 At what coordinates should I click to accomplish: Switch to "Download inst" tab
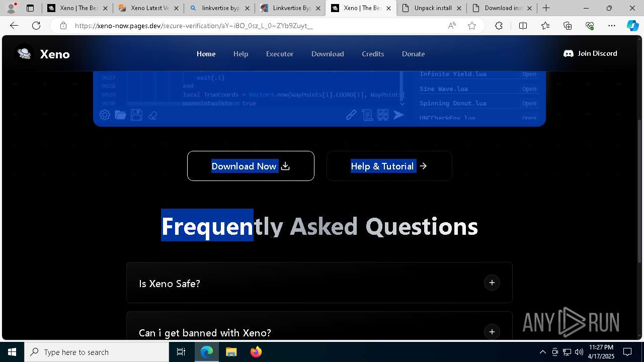[x=502, y=8]
